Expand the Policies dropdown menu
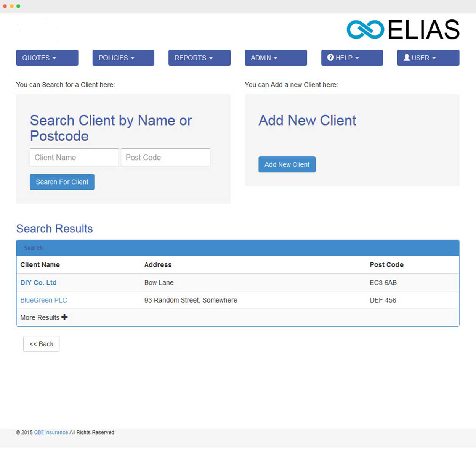 123,58
